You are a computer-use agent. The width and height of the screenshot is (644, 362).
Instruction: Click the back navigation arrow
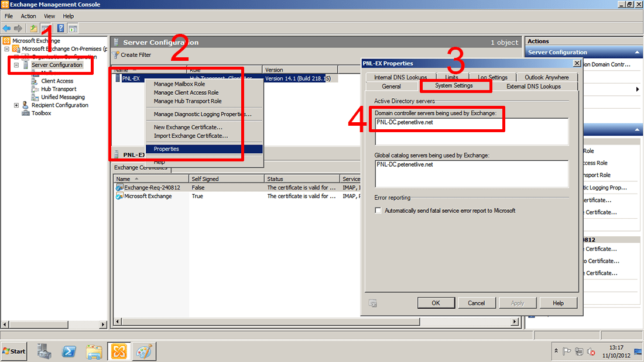(x=7, y=27)
